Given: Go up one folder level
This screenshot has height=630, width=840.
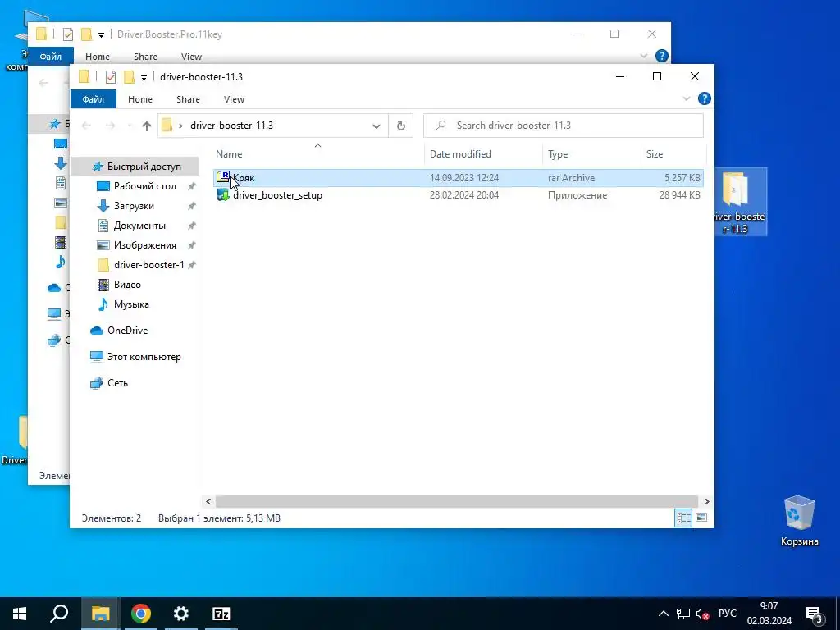Looking at the screenshot, I should tap(146, 126).
